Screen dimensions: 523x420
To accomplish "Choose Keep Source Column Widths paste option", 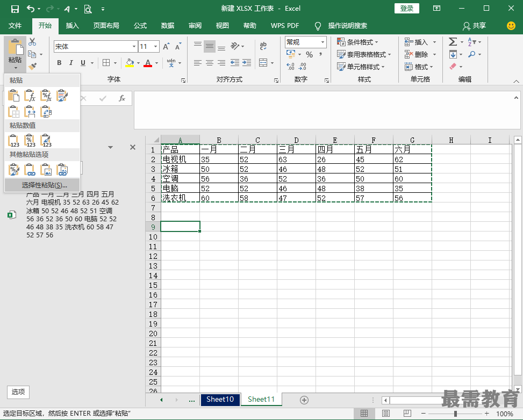I will (x=30, y=112).
